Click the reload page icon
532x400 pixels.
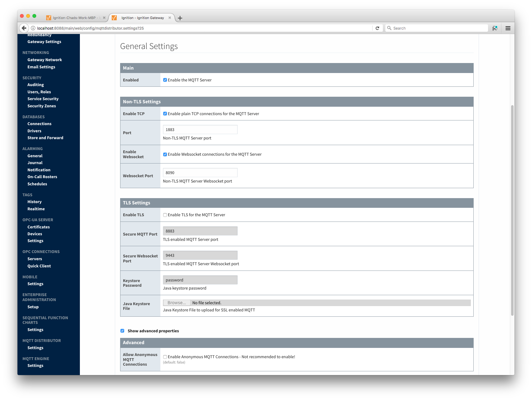click(377, 28)
